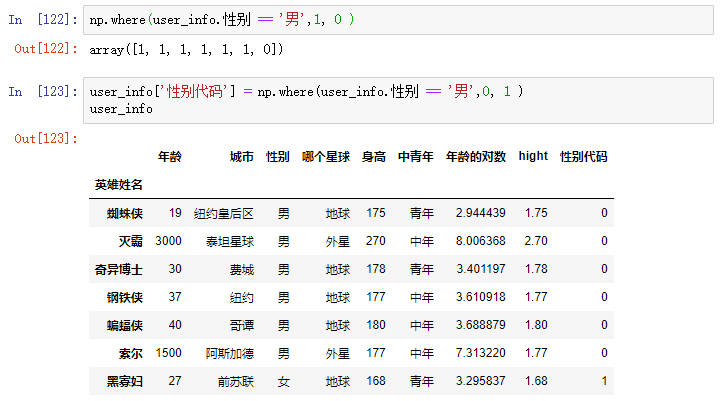Click the code input cell In [123]

398,100
